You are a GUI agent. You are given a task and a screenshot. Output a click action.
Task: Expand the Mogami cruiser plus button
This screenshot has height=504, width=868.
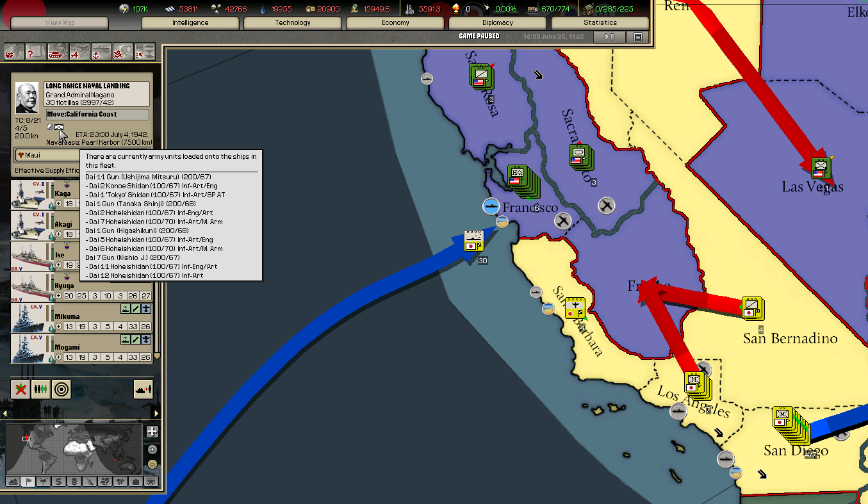pyautogui.click(x=59, y=357)
